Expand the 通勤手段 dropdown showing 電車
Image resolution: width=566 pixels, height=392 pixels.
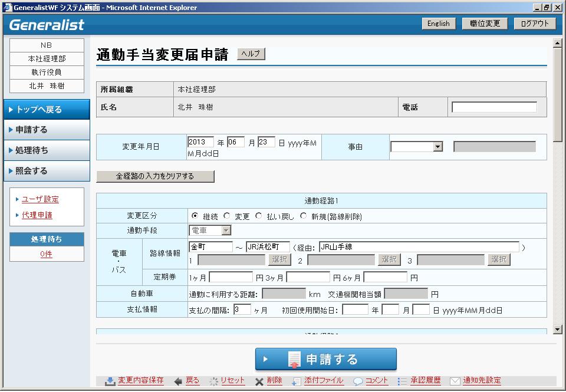(x=226, y=230)
